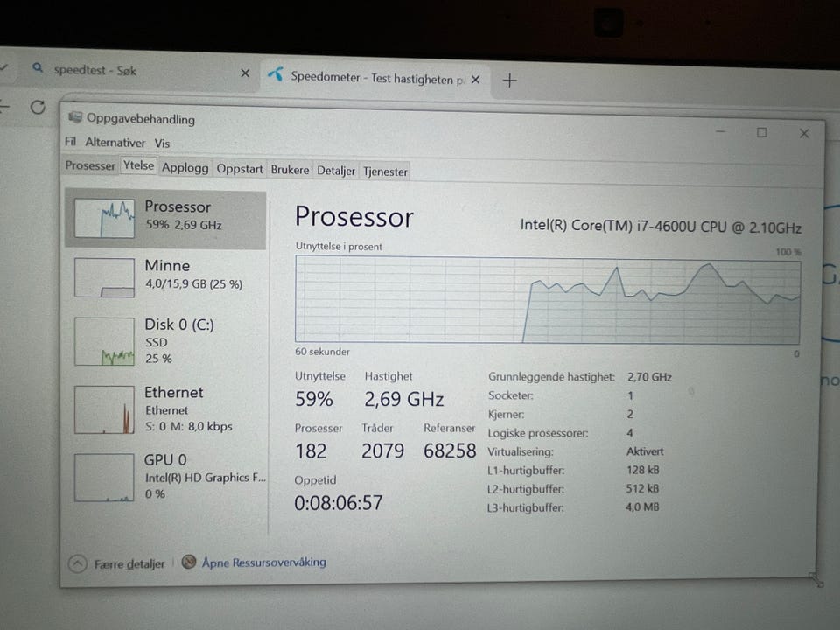The height and width of the screenshot is (630, 840).
Task: Click the CPU utilization graph area
Action: [x=548, y=300]
